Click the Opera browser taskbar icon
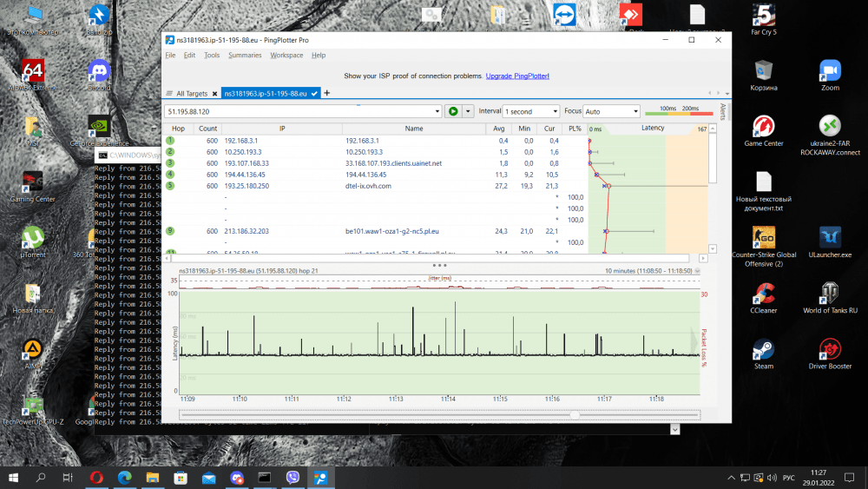This screenshot has width=868, height=489. pyautogui.click(x=96, y=477)
